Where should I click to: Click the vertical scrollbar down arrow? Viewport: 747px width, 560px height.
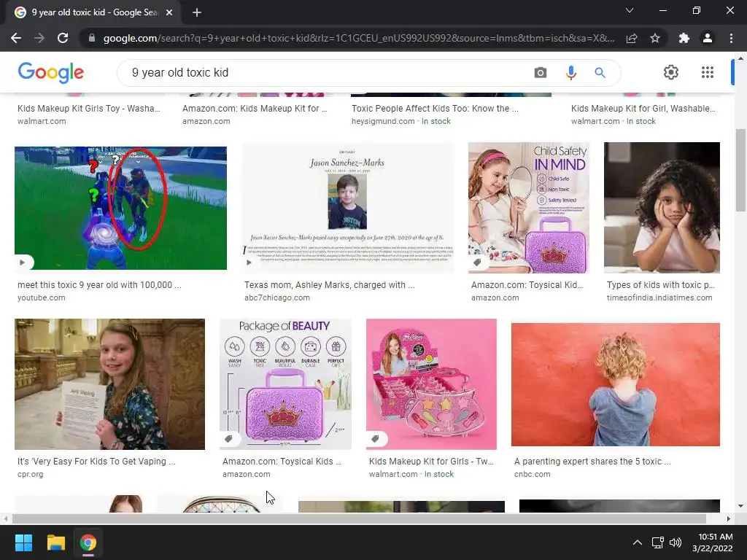click(x=740, y=506)
